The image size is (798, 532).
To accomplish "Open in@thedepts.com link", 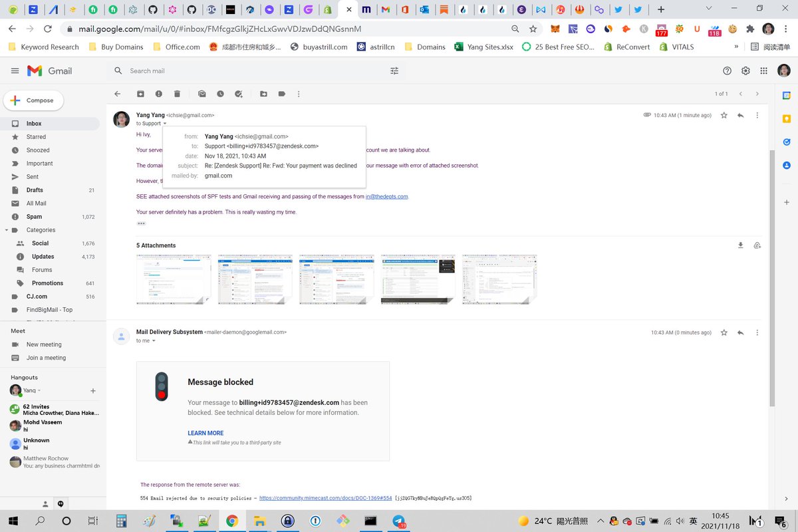I will (386, 197).
